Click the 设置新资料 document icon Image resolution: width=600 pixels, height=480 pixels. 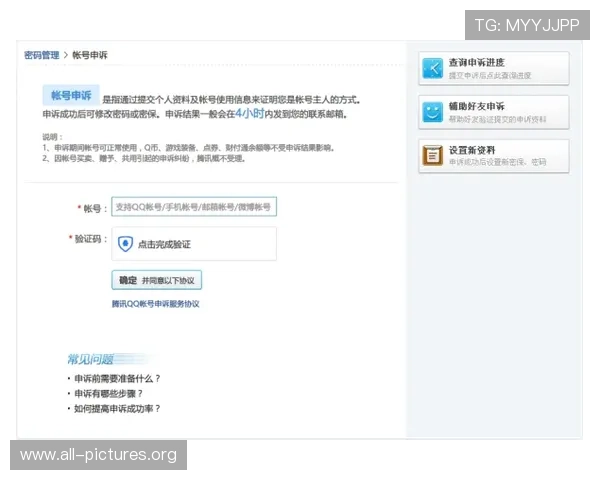point(432,156)
